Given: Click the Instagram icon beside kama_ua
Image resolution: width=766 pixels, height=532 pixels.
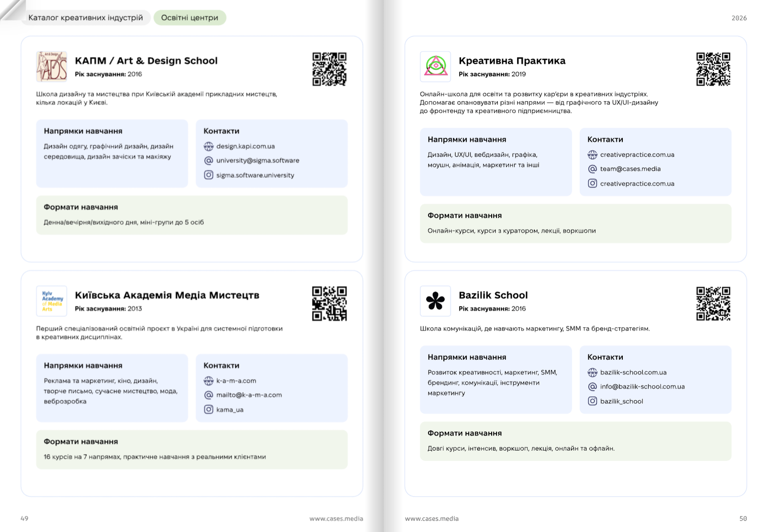Looking at the screenshot, I should [209, 410].
